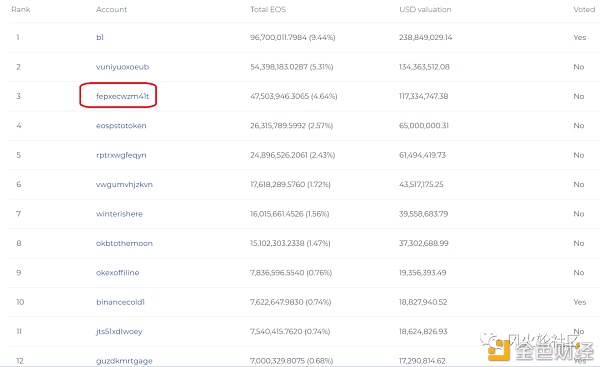Open the jts51xdlwoey account link
This screenshot has height=367, width=600.
coord(119,331)
